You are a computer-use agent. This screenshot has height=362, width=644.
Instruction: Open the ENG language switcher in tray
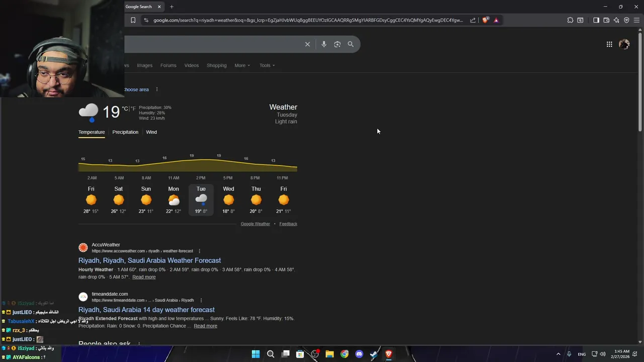coord(582,354)
